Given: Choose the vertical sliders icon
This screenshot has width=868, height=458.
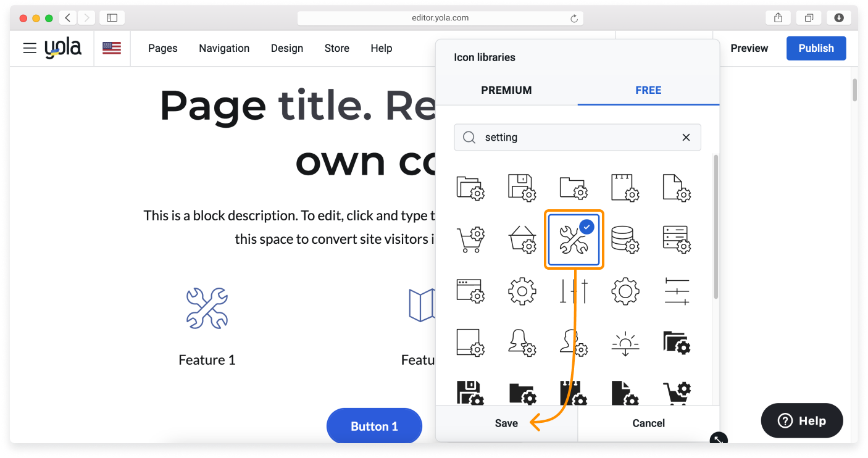Looking at the screenshot, I should (574, 291).
